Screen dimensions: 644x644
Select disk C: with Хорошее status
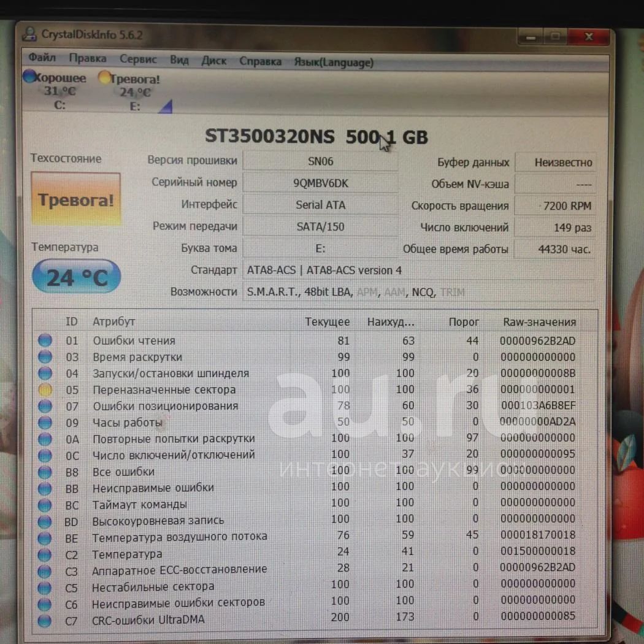55,91
